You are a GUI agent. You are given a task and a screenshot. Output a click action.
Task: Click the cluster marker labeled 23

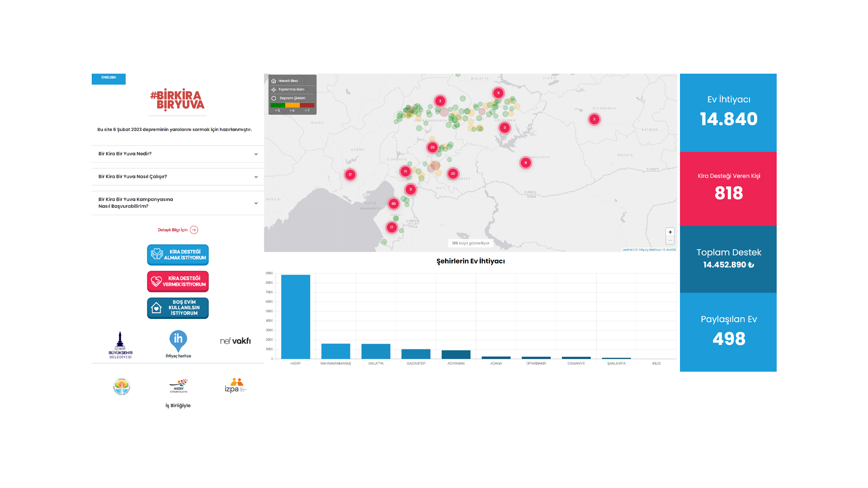tap(433, 147)
